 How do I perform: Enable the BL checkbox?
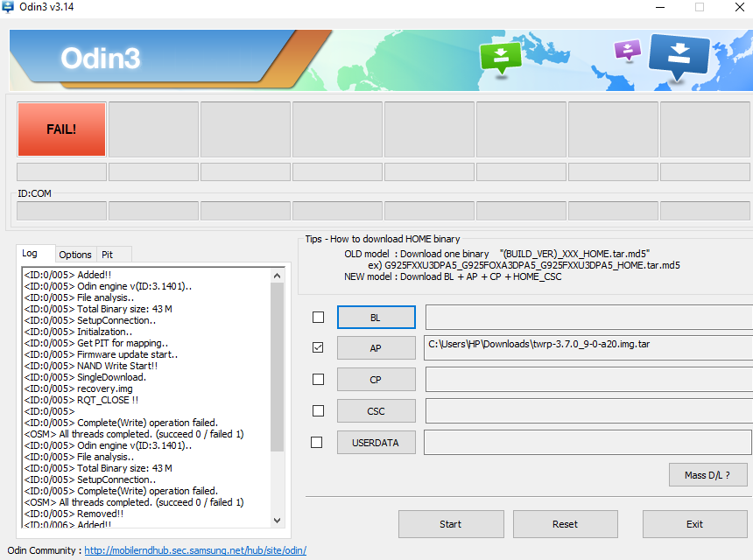[318, 318]
